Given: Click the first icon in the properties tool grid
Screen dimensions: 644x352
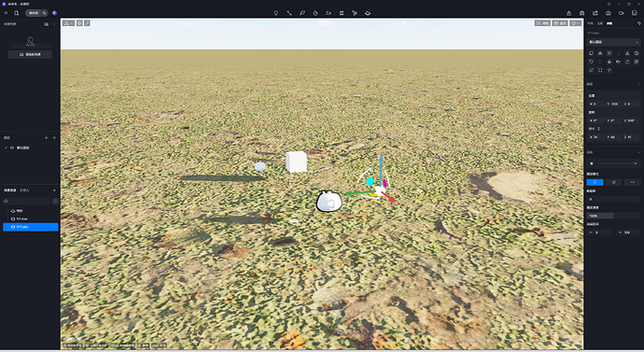Looking at the screenshot, I should 592,53.
